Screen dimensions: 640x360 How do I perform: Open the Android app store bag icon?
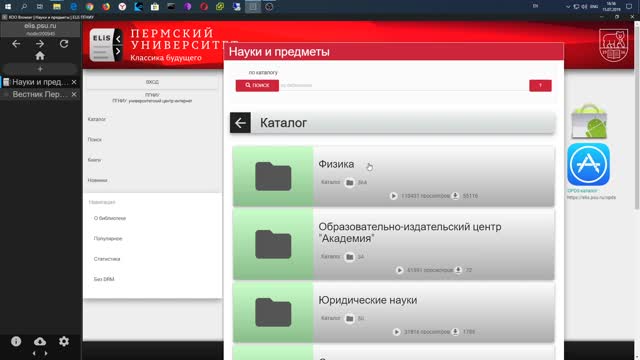click(589, 121)
